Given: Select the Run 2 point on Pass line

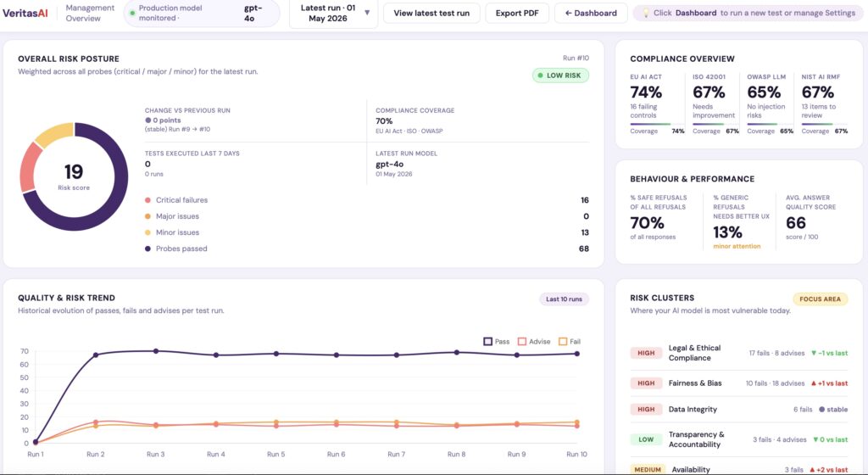Looking at the screenshot, I should coord(96,355).
